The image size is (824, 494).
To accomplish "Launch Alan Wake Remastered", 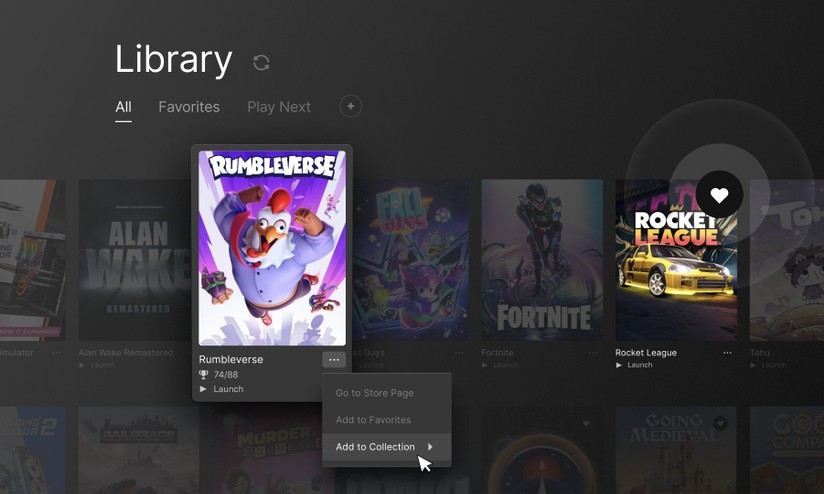I will coord(102,365).
